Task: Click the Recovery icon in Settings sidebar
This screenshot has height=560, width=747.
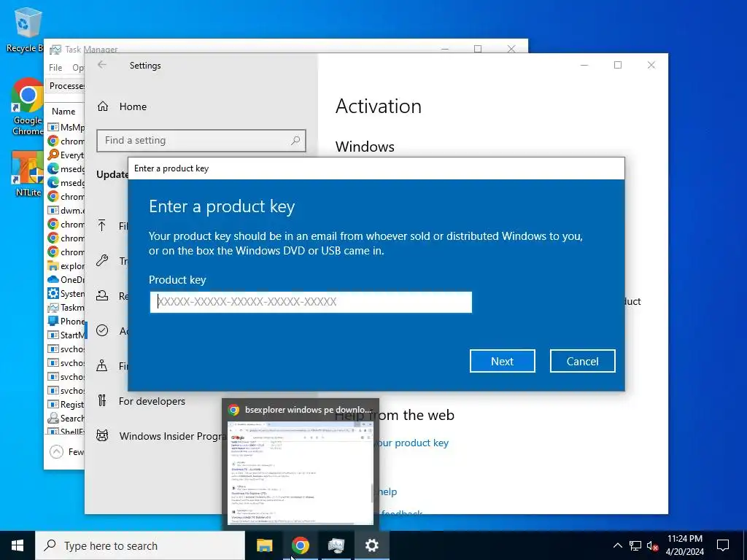Action: pos(102,295)
